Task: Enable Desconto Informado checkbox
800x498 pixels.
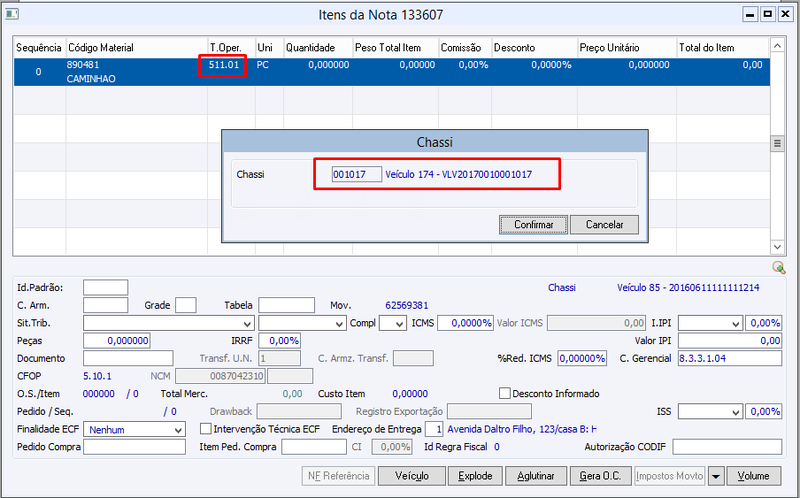Action: 505,393
